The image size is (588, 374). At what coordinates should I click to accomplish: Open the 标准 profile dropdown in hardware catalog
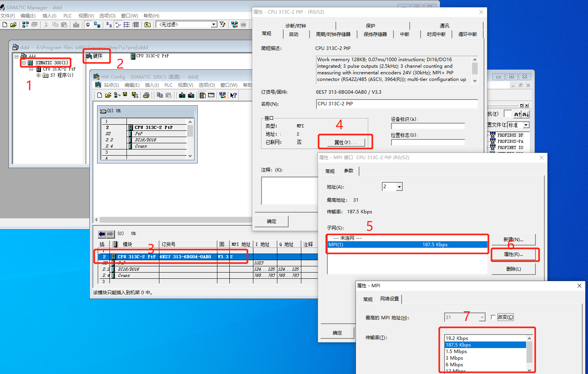526,125
